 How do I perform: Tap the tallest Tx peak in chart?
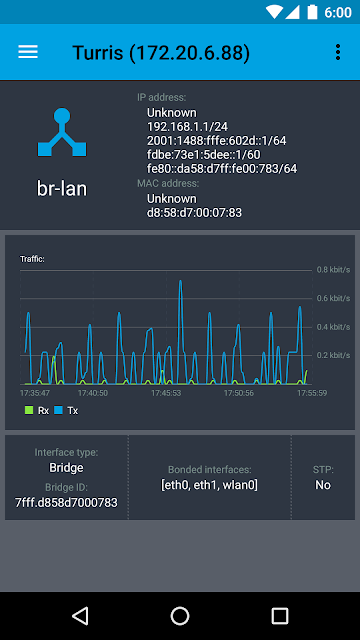tap(180, 282)
